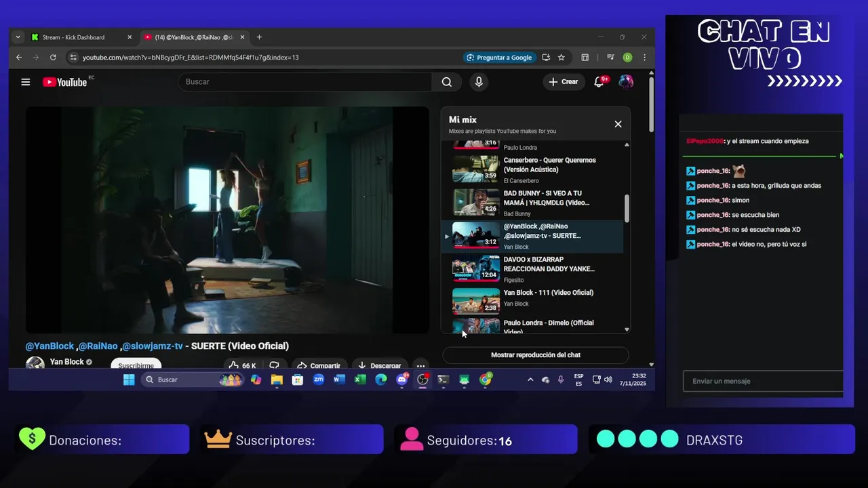Image resolution: width=868 pixels, height=488 pixels.
Task: Open the clock showing 23:32
Action: click(633, 380)
